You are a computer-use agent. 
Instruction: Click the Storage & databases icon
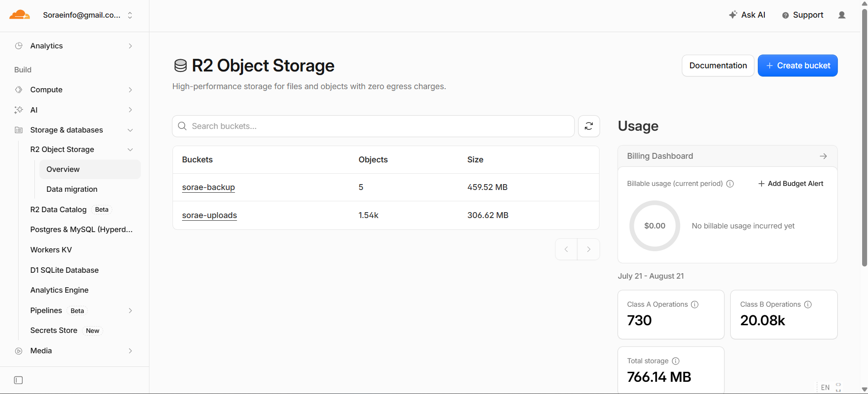pos(19,130)
